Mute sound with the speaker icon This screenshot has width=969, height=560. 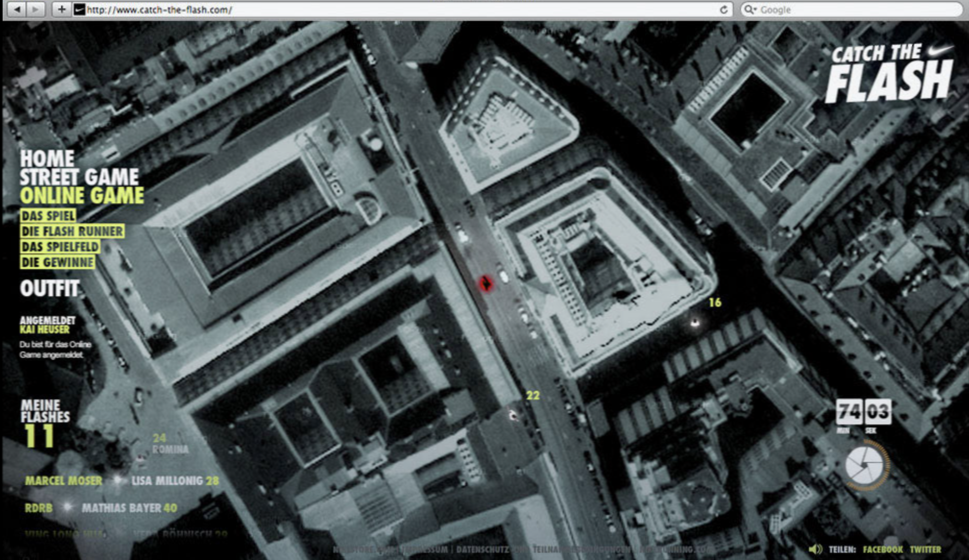coord(815,549)
